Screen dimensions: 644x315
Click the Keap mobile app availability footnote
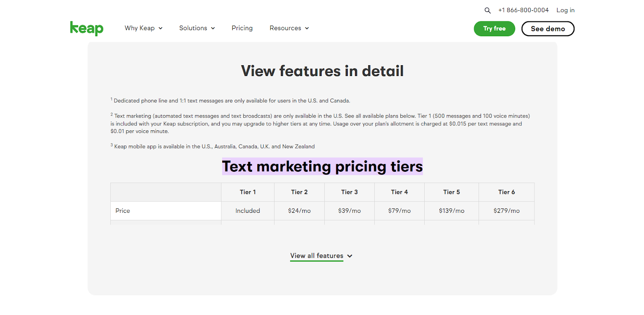click(213, 146)
